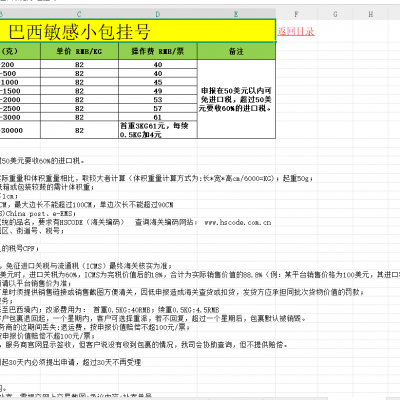Screen dimensions: 400x400
Task: Select unit price 82 in the -30000 row
Action: 79,130
